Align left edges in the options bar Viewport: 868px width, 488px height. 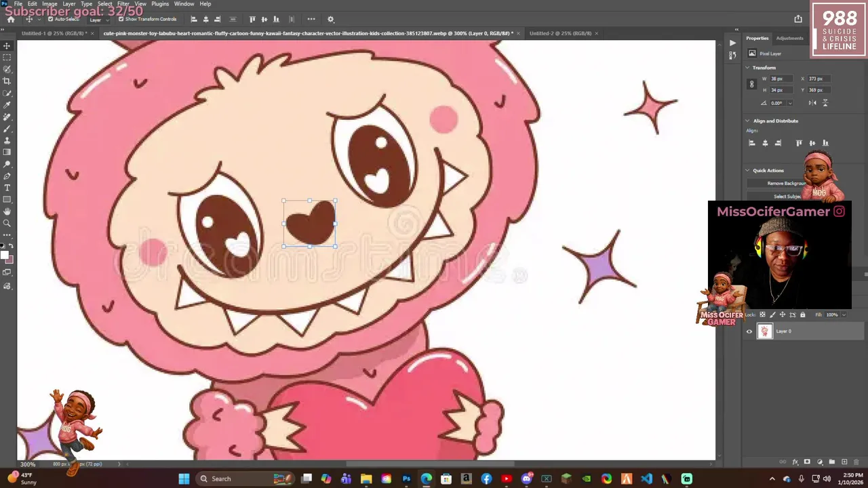pyautogui.click(x=194, y=19)
